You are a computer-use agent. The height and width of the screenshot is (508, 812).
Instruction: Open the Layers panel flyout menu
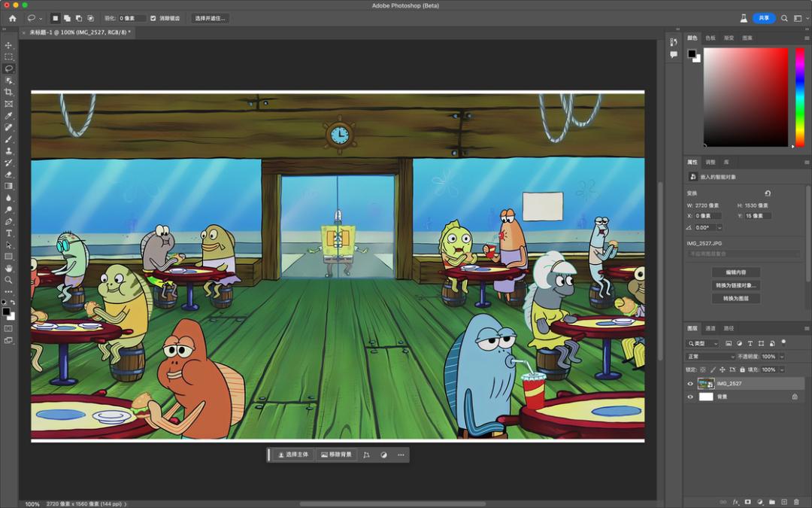click(806, 329)
